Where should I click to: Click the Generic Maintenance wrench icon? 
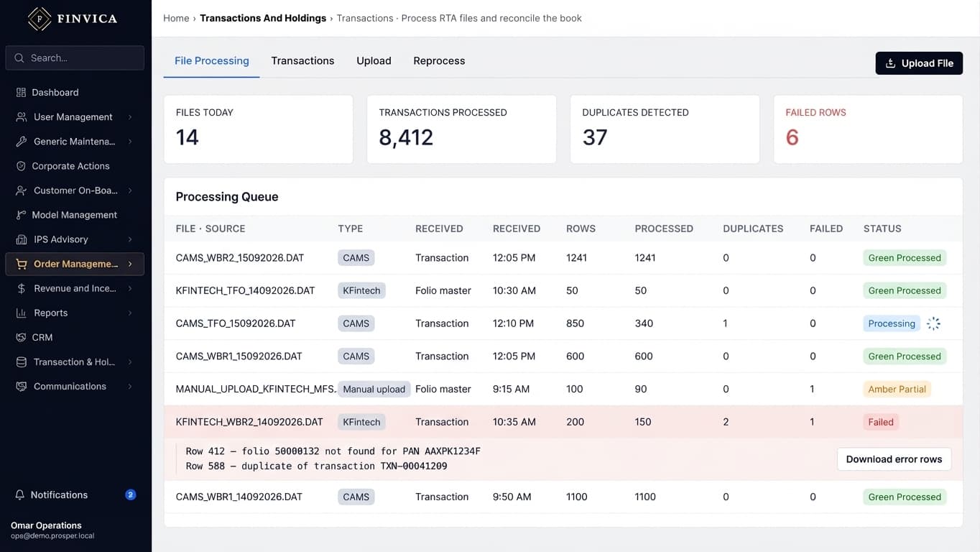21,142
